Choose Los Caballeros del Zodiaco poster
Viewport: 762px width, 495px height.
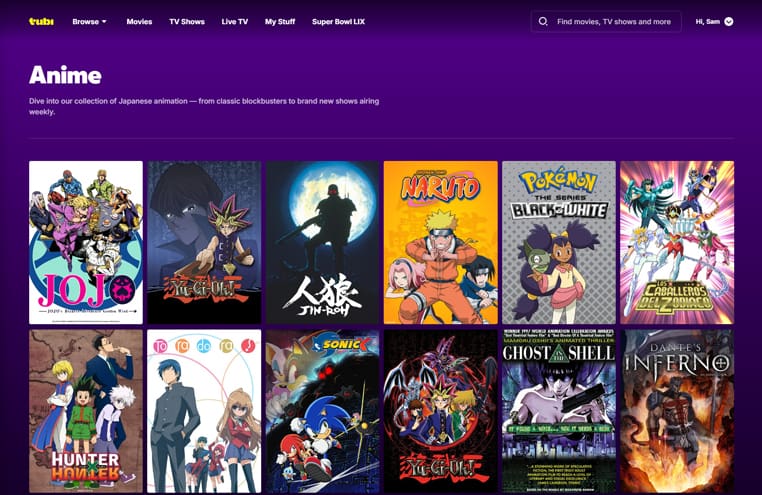(x=677, y=242)
